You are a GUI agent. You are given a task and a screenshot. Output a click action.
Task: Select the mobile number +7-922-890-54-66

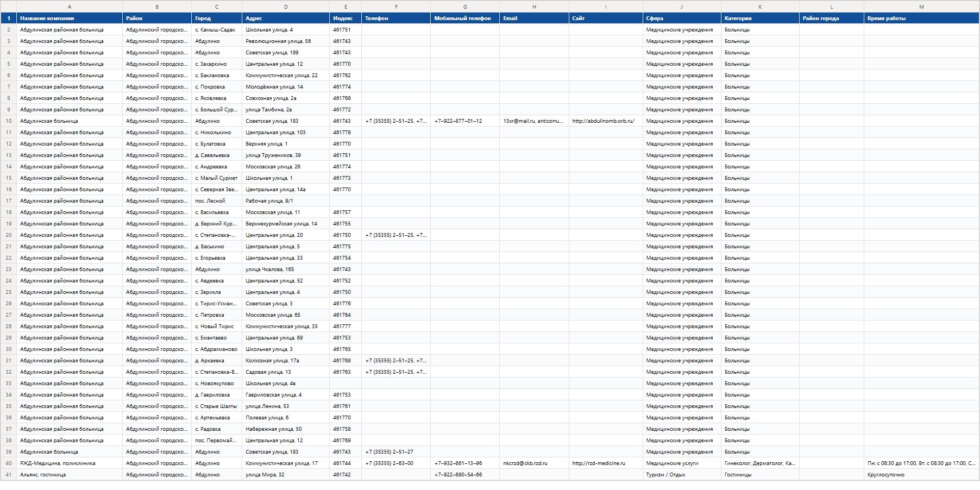465,475
